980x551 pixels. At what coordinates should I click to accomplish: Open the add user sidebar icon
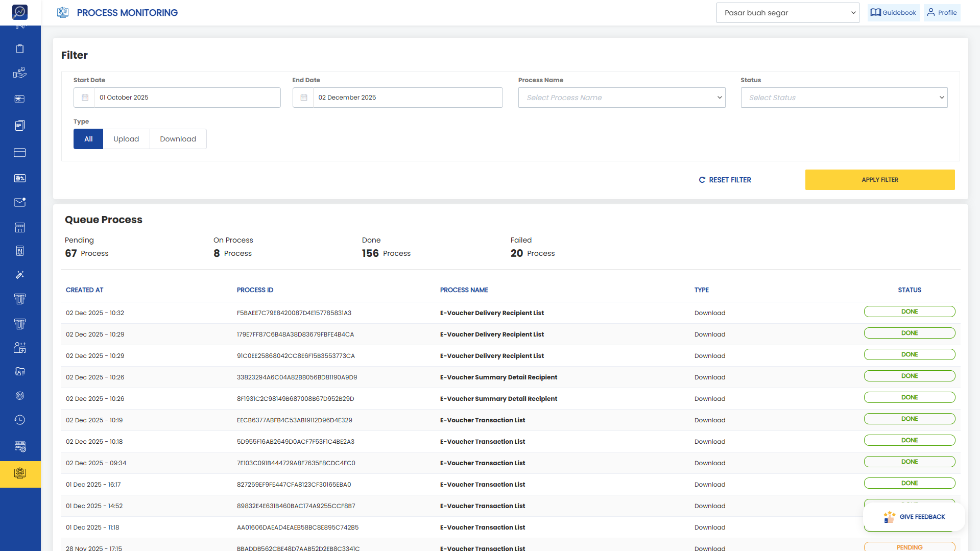coord(20,348)
